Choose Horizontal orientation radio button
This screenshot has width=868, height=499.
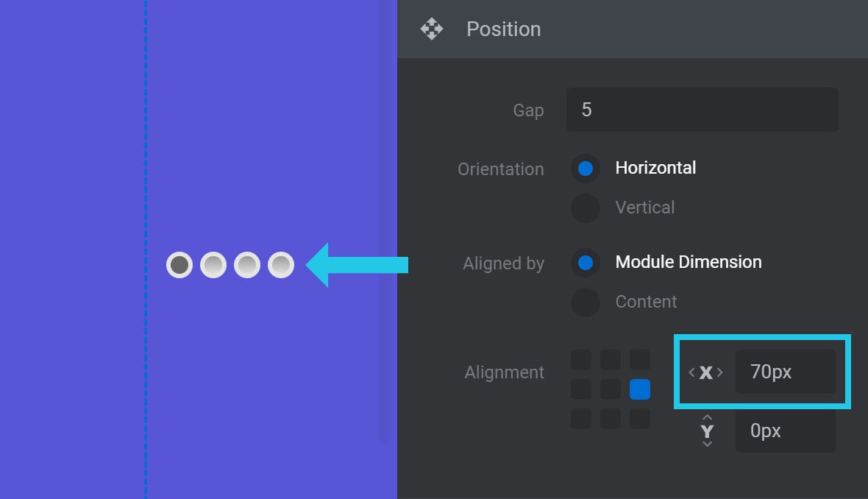pos(586,169)
